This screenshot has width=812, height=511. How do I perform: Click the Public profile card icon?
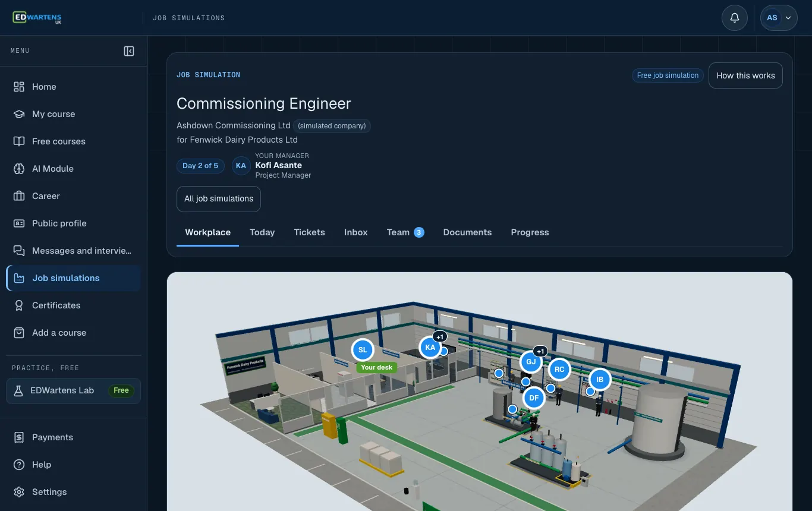19,223
